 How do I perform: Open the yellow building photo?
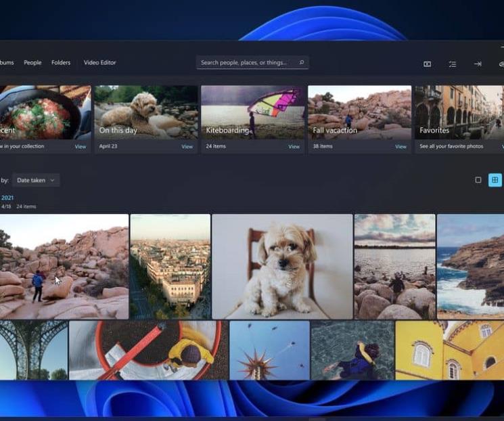(x=450, y=350)
